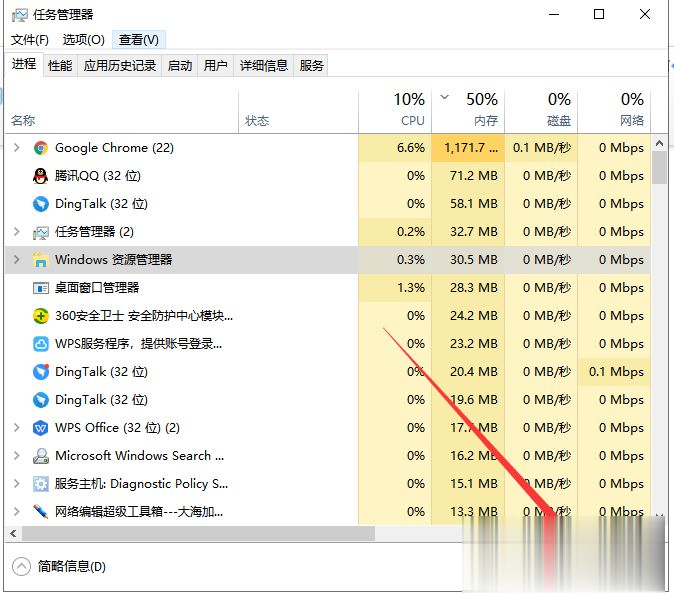Switch to the 应用历史记录 tab

point(119,66)
